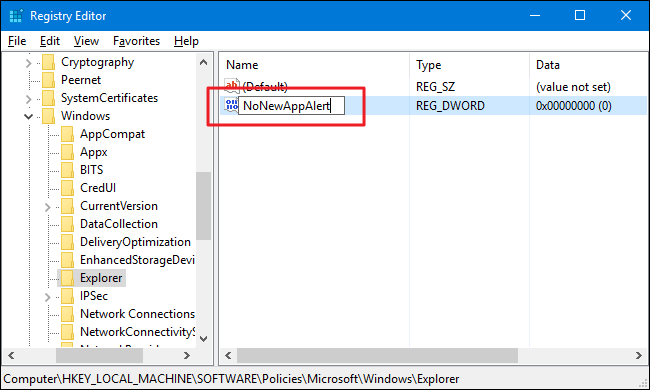Expand the CurrentVersion key
Image resolution: width=650 pixels, height=390 pixels.
tap(47, 207)
